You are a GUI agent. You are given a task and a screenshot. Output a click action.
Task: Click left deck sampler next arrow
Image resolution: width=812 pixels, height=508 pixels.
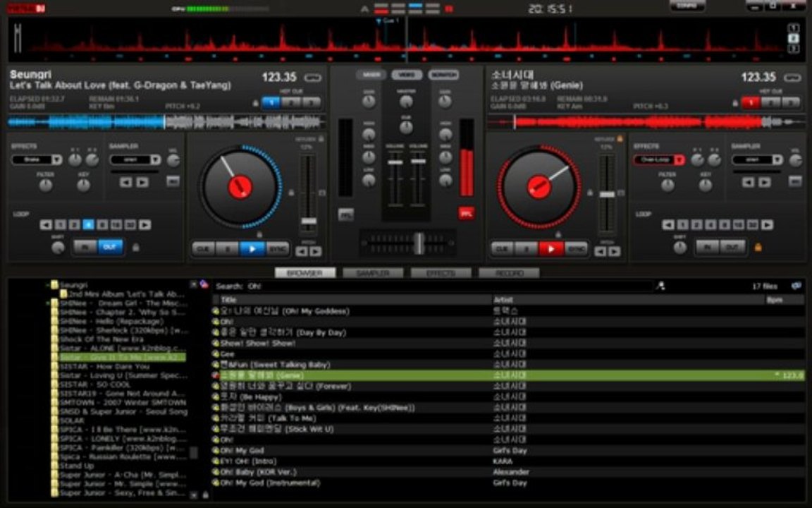[x=142, y=182]
